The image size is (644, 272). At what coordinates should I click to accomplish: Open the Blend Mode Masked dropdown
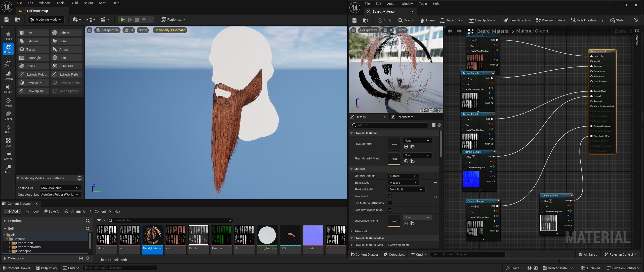404,183
